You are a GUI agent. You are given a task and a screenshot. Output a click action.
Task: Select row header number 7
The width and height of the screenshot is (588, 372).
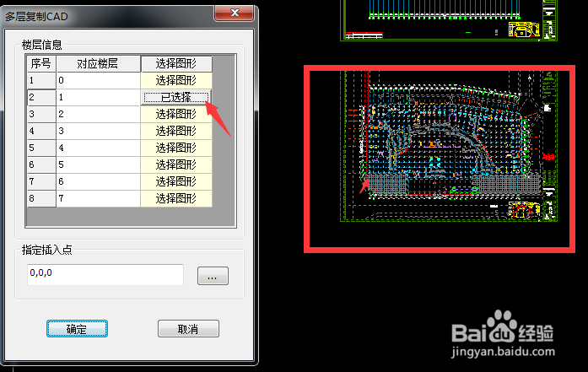(x=41, y=181)
